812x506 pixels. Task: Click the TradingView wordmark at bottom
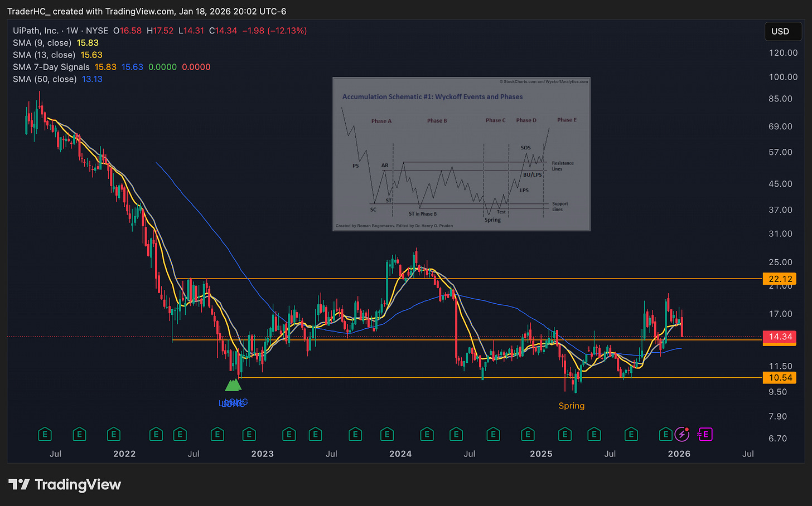pos(78,484)
